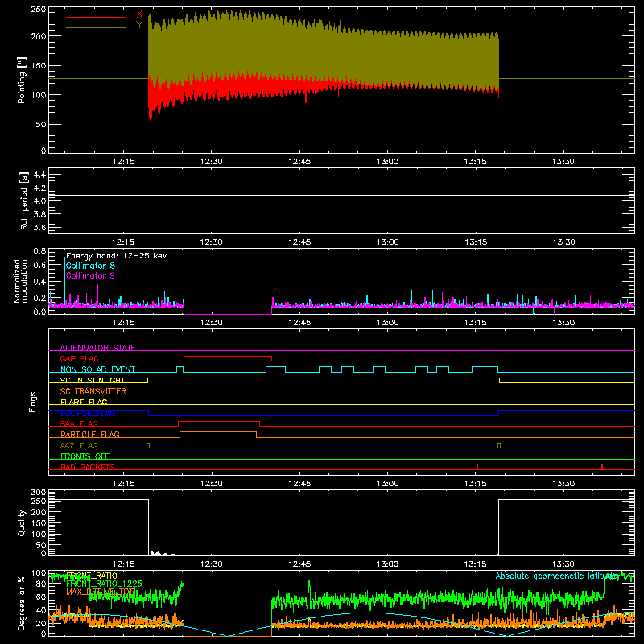The image size is (644, 644).
Task: Click the raised SAA_FLAG segment
Action: pyautogui.click(x=219, y=421)
